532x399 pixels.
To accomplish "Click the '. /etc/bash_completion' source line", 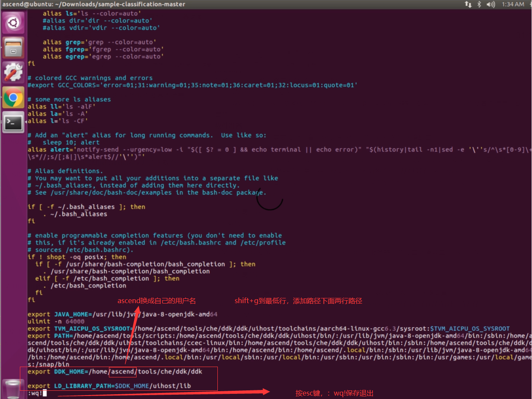I will (84, 286).
